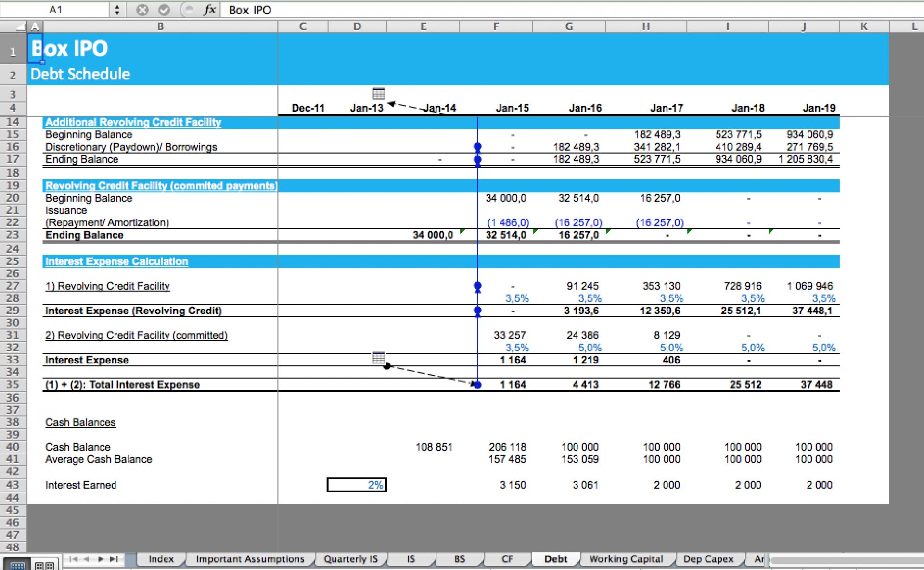Switch to the IS sheet tab
The width and height of the screenshot is (924, 570).
(x=411, y=559)
